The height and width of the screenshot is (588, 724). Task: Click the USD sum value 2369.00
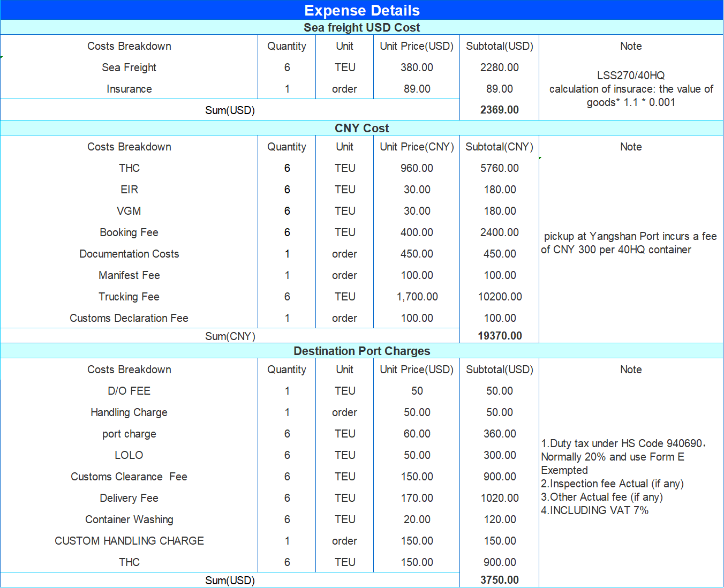(x=499, y=110)
